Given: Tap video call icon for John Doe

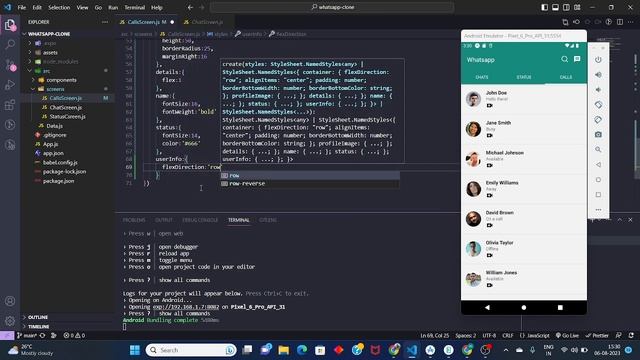Looking at the screenshot, I should pos(489,106).
